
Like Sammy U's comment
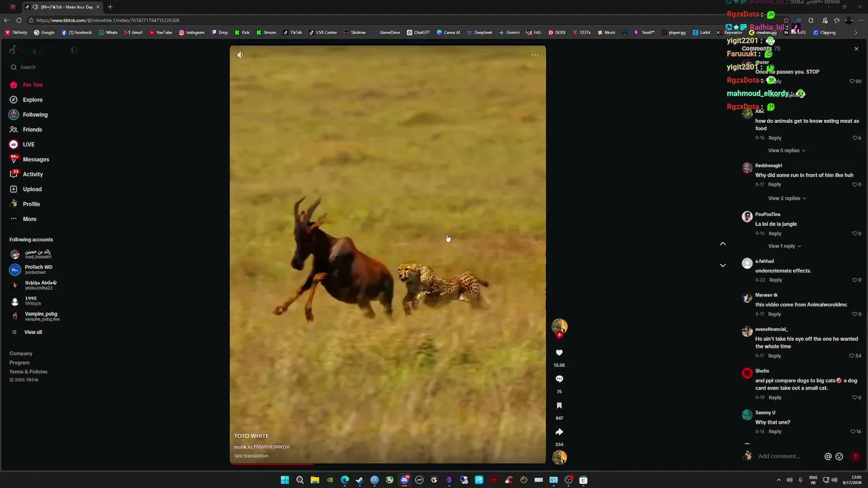pos(853,432)
